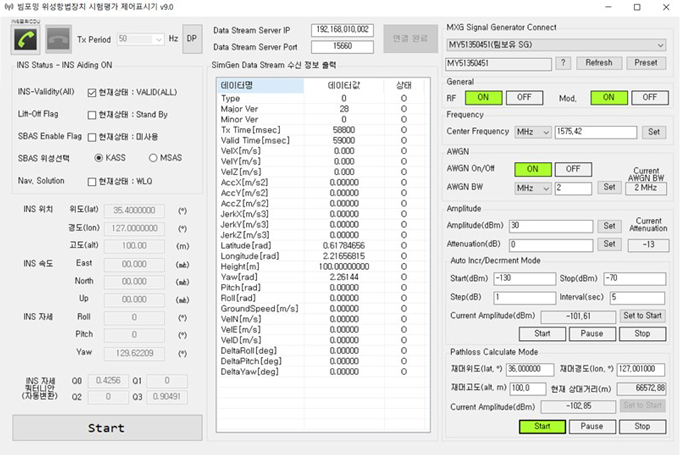This screenshot has height=455, width=680.
Task: Open the MXG Signal Generator device dropdown
Action: [556, 45]
